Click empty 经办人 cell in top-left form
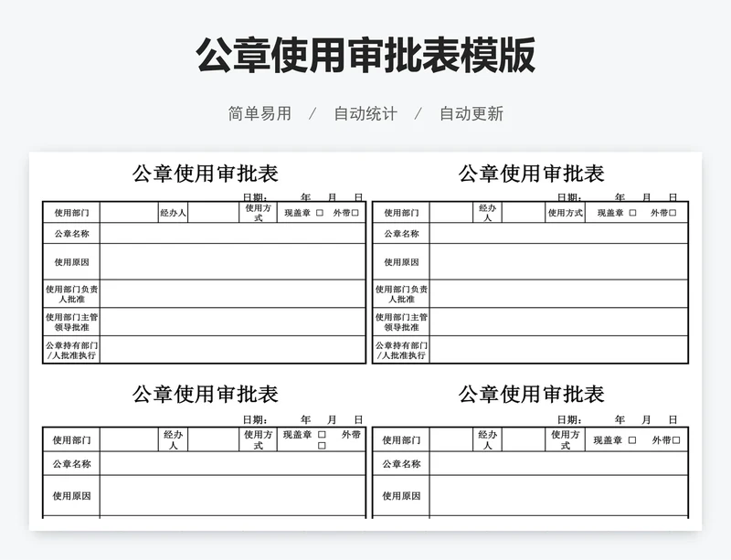The width and height of the screenshot is (731, 560). (214, 213)
